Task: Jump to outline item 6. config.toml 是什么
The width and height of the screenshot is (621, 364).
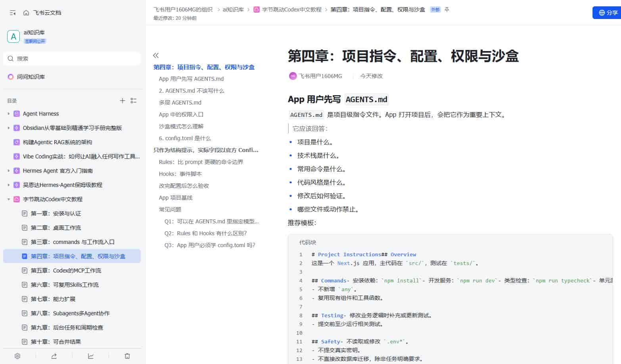Action: [185, 138]
